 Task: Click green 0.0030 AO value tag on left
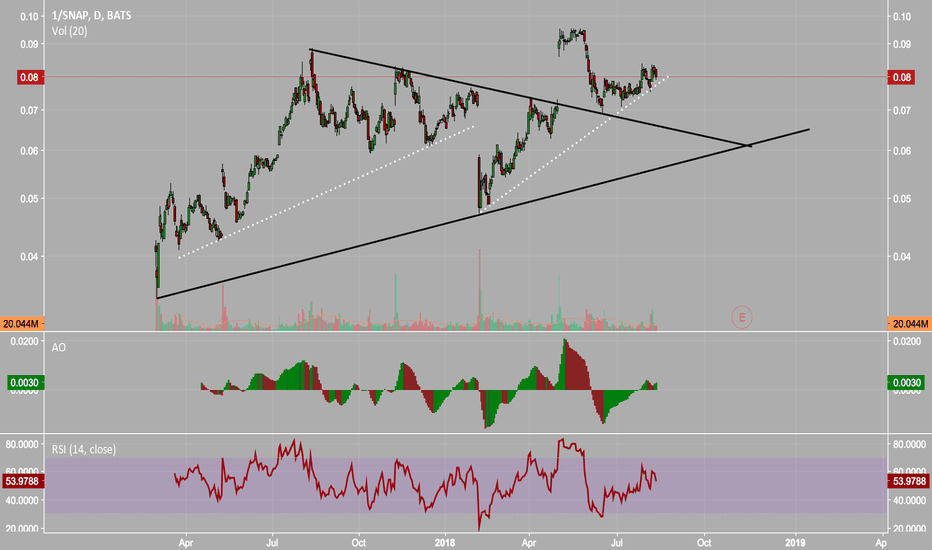[x=26, y=383]
